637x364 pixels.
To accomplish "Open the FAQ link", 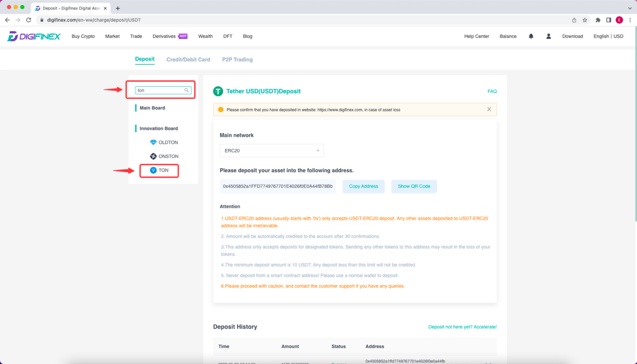I will 492,91.
